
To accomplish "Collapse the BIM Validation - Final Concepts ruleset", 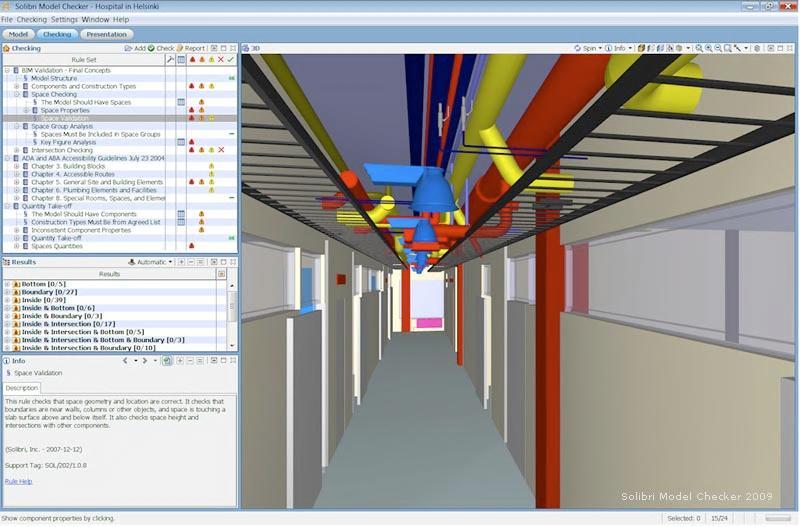I will (7, 70).
